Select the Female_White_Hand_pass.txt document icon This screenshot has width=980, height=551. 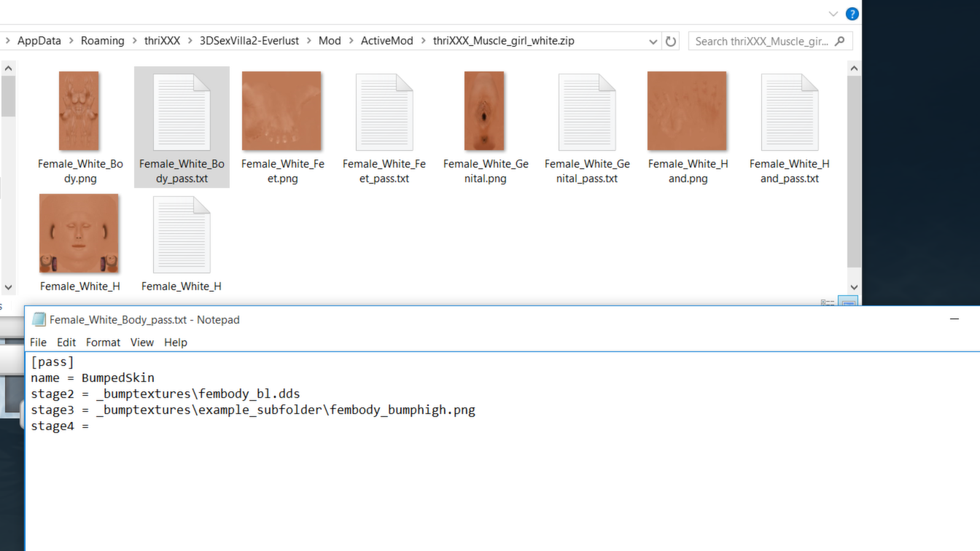tap(790, 112)
